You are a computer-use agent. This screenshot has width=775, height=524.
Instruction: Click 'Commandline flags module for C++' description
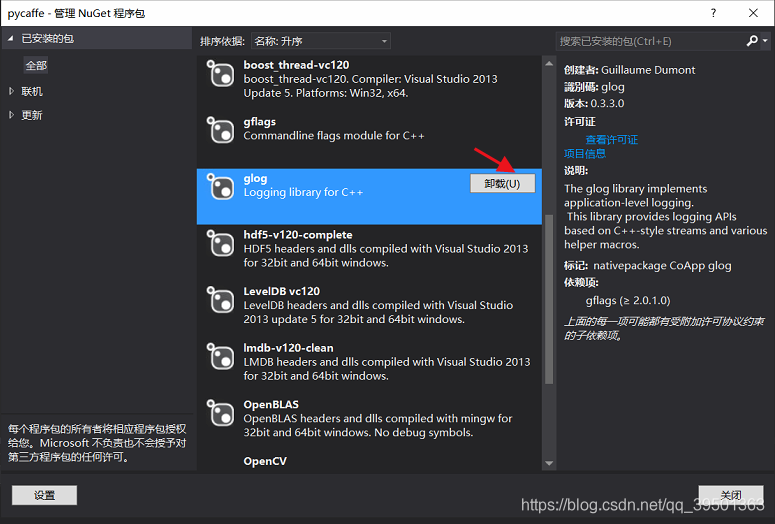pos(334,135)
